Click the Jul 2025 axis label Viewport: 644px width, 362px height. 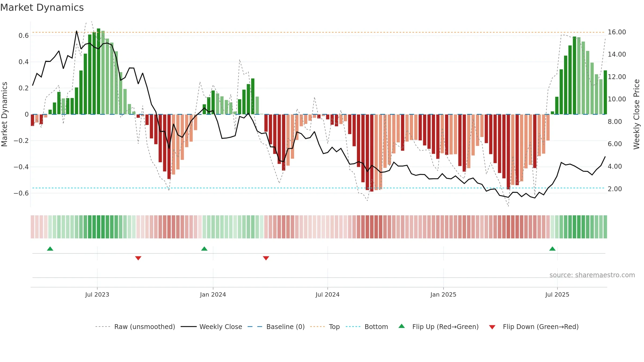557,294
